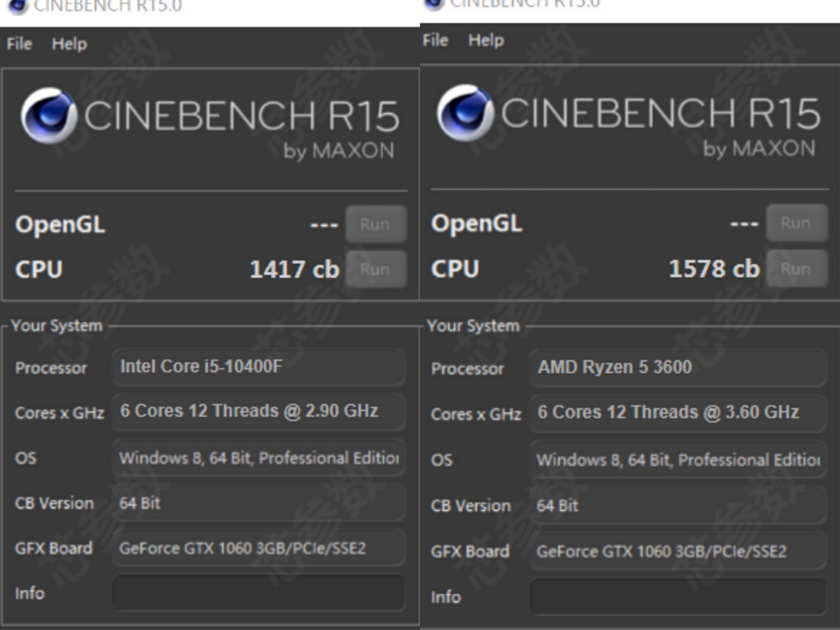Click the 'Your System' heading in the right window
Viewport: 840px width, 630px height.
(x=473, y=326)
